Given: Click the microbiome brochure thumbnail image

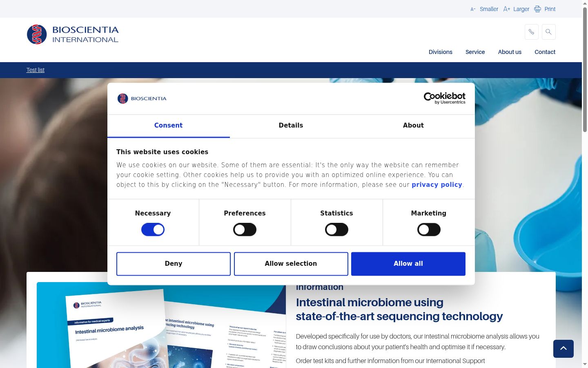Looking at the screenshot, I should [x=161, y=325].
